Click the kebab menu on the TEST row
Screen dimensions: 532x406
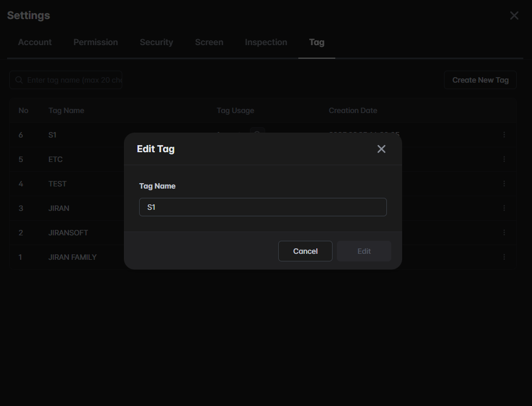(504, 184)
